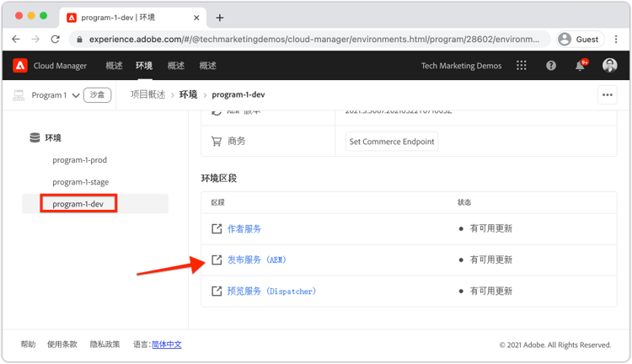Image resolution: width=632 pixels, height=364 pixels.
Task: Select the last 概述 tab in header
Action: (208, 66)
